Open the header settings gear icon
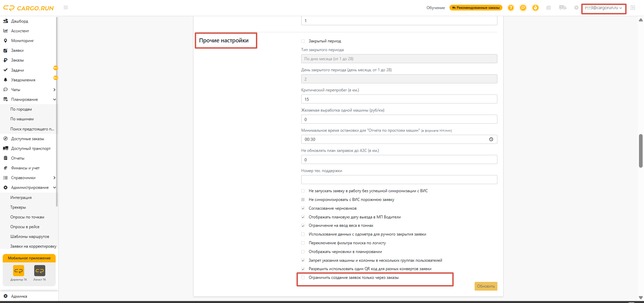 pos(576,8)
